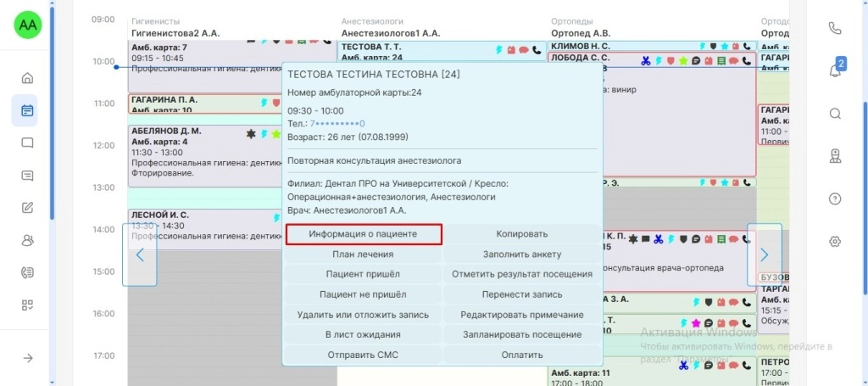Open the patients icon in left sidebar
Screen dimensions: 868x386
27,240
